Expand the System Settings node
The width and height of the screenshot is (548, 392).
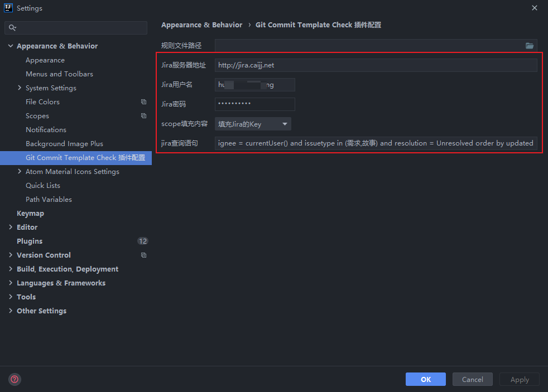[20, 88]
